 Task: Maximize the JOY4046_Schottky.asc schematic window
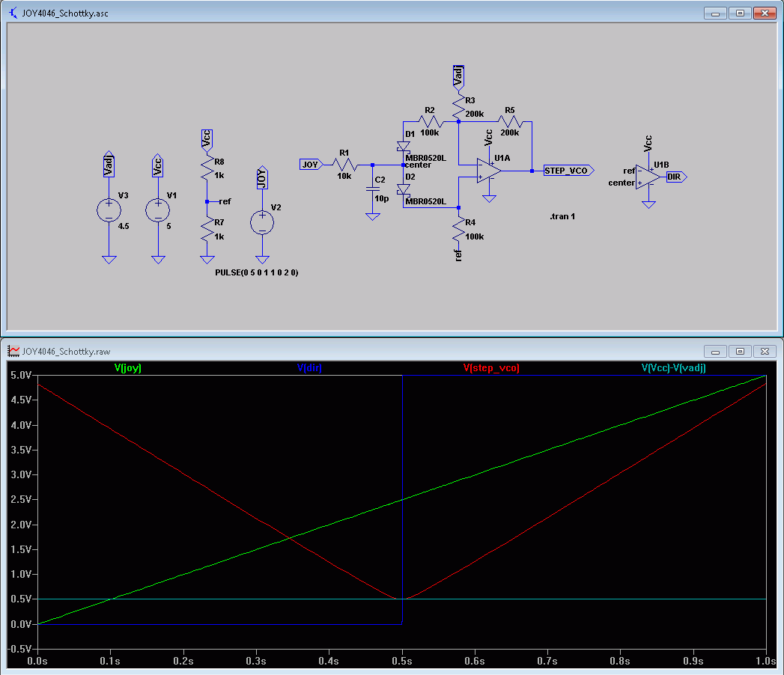tap(739, 13)
